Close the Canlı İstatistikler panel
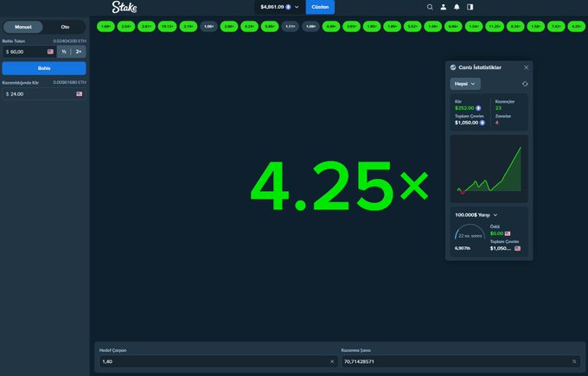Image resolution: width=588 pixels, height=376 pixels. pos(526,67)
